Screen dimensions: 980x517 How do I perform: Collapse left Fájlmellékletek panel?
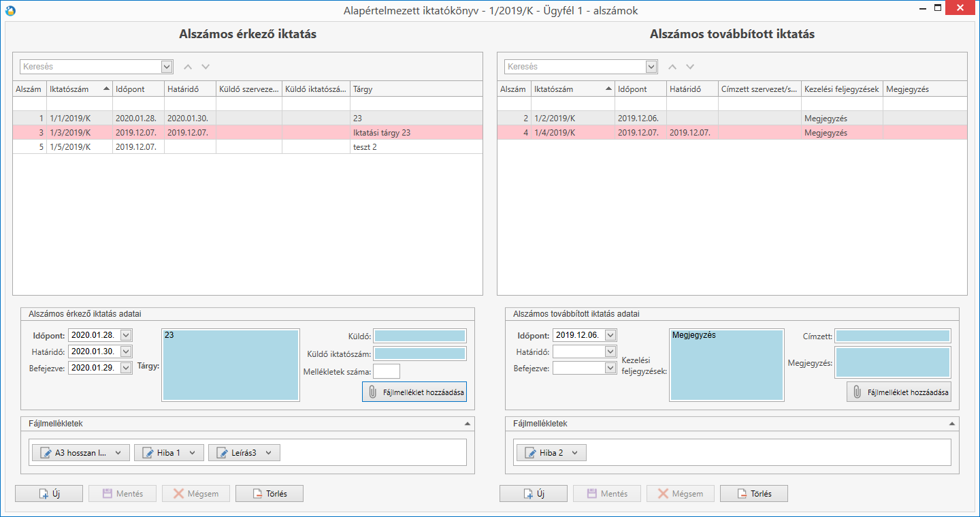point(467,424)
